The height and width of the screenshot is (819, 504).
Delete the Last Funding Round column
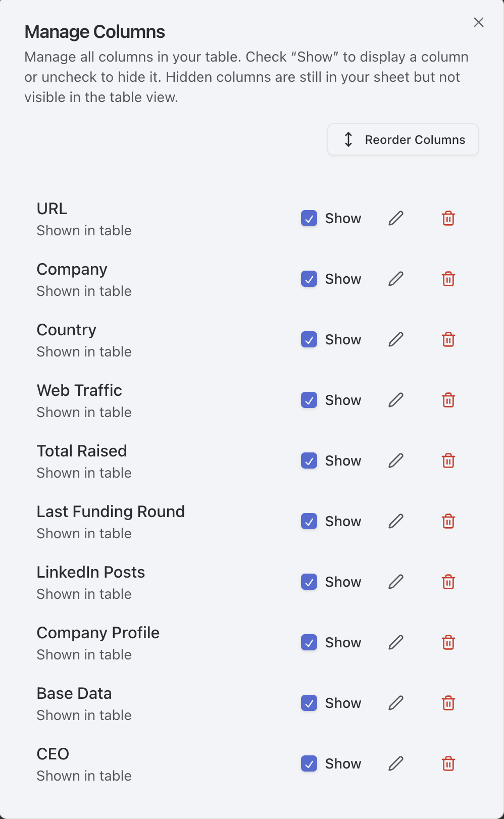pos(448,521)
